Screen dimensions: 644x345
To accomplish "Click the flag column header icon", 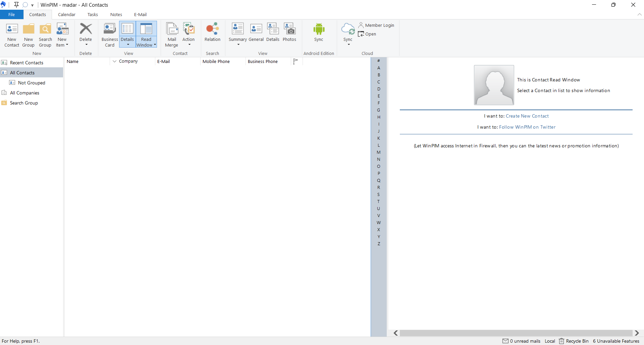I will point(296,61).
